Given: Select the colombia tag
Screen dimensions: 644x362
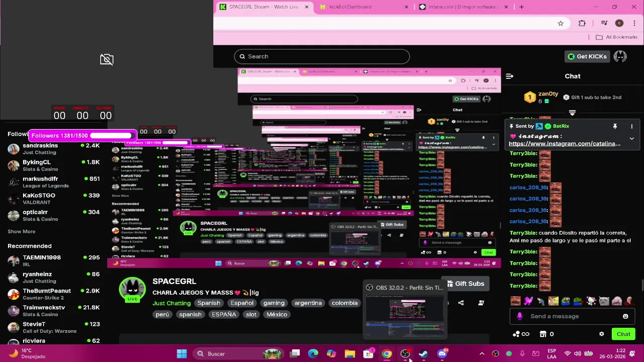Looking at the screenshot, I should [345, 303].
